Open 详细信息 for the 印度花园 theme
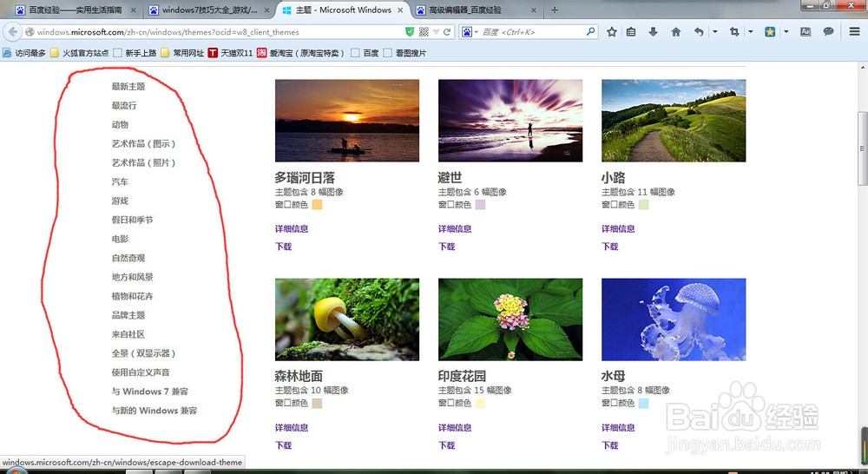868x474 pixels. pos(455,427)
